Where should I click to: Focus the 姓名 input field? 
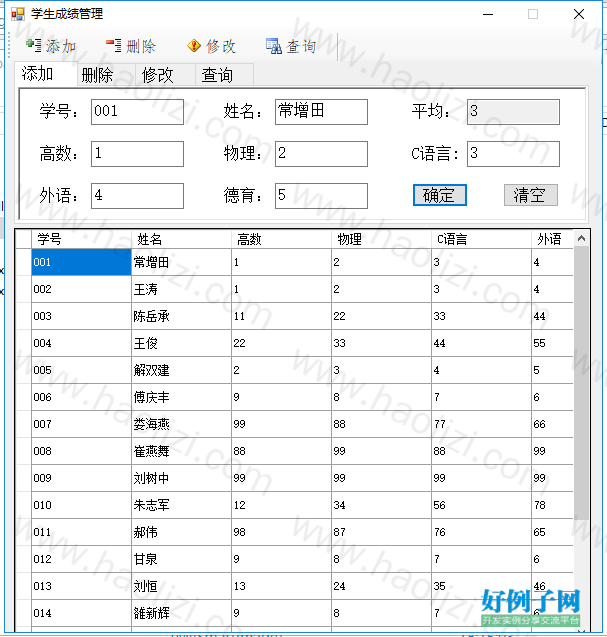[x=321, y=112]
